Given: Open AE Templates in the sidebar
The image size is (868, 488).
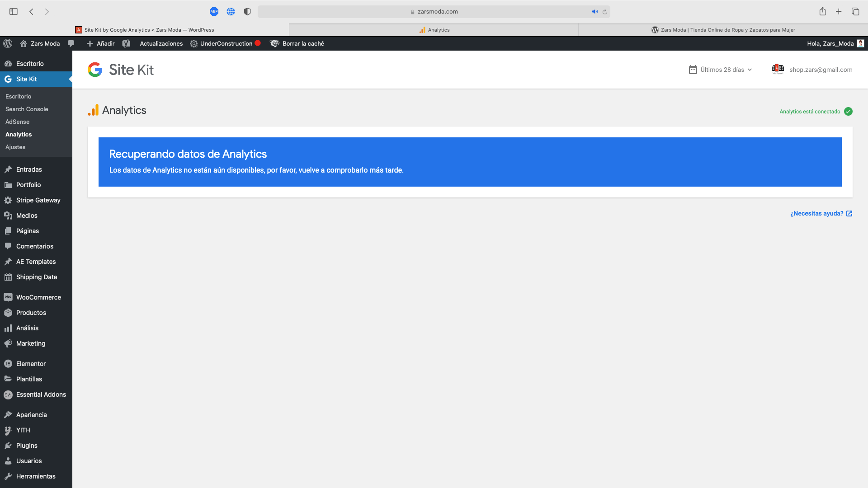Looking at the screenshot, I should (36, 262).
